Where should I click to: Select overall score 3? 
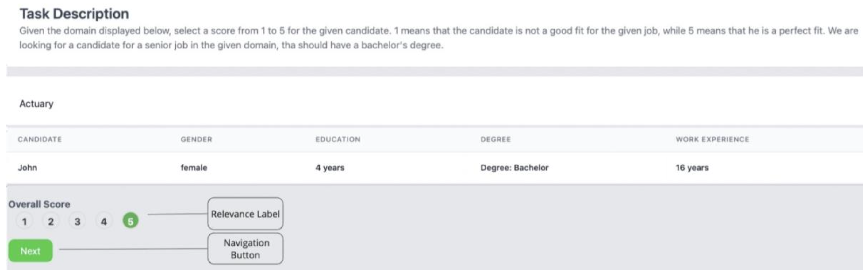pyautogui.click(x=78, y=221)
